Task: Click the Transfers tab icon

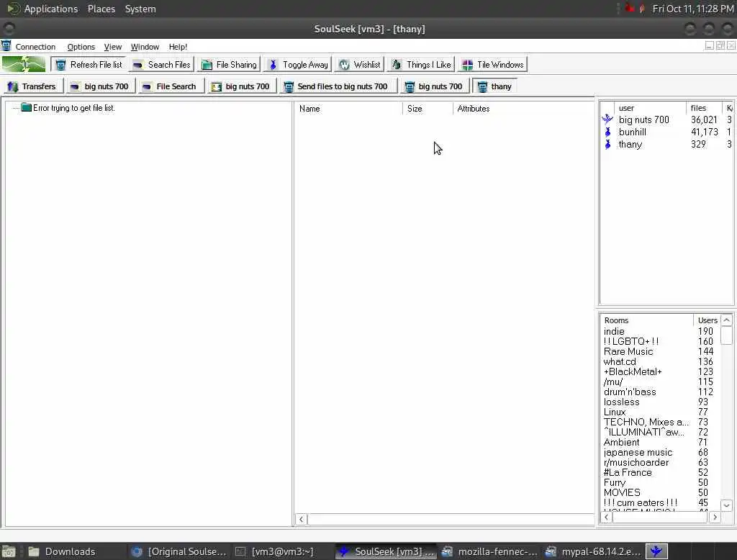Action: pos(13,86)
